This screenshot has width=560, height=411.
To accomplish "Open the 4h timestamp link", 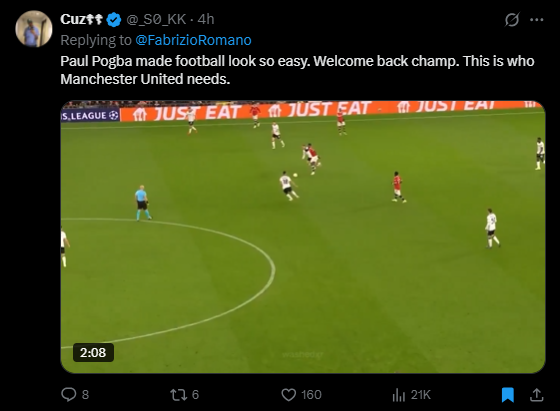I will (x=206, y=19).
